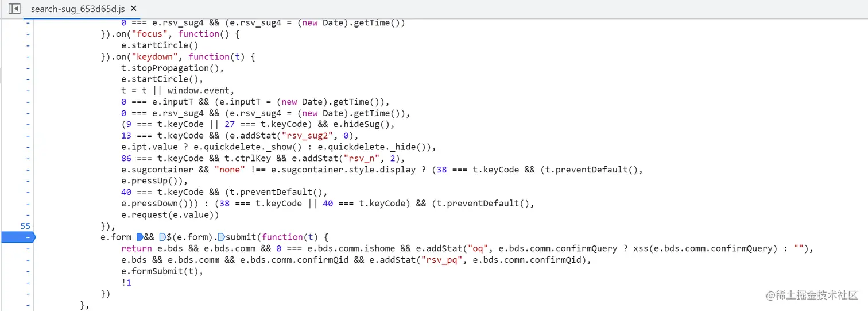Click the e.request(e.value) call

click(168, 214)
